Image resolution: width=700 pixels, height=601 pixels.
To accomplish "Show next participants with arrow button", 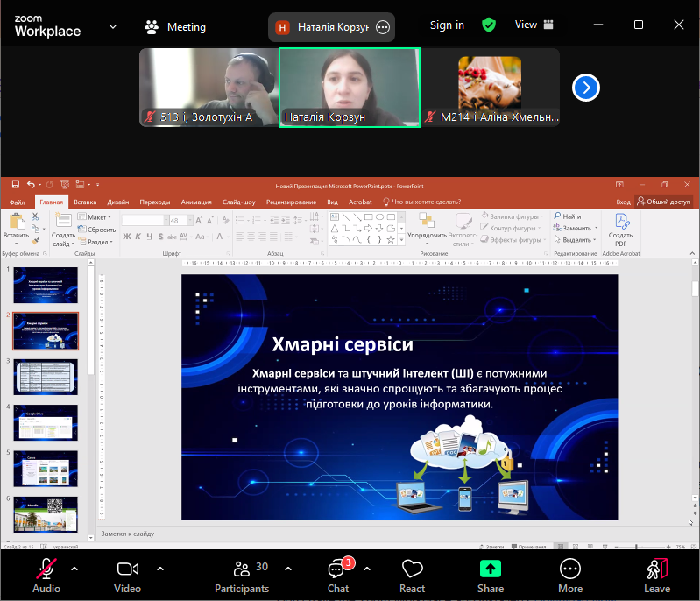I will [x=586, y=87].
